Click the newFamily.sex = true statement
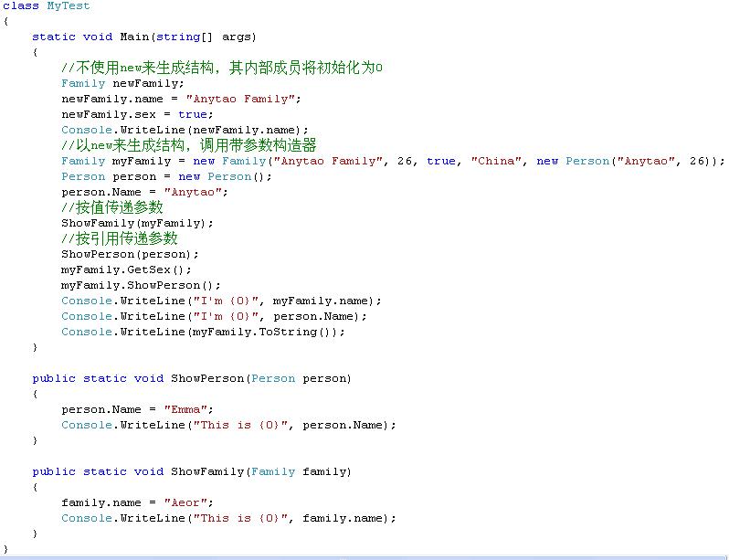This screenshot has width=729, height=560. (x=134, y=114)
